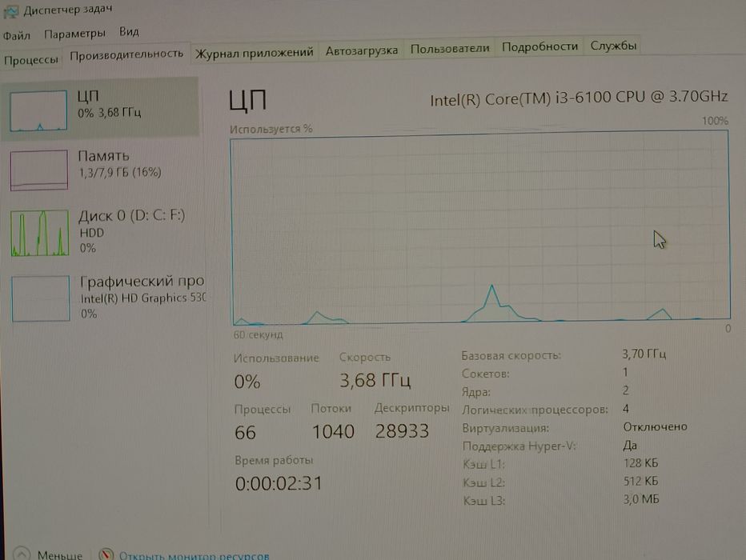Screen dimensions: 746x560
Task: Click the Меньше text button
Action: 60,554
